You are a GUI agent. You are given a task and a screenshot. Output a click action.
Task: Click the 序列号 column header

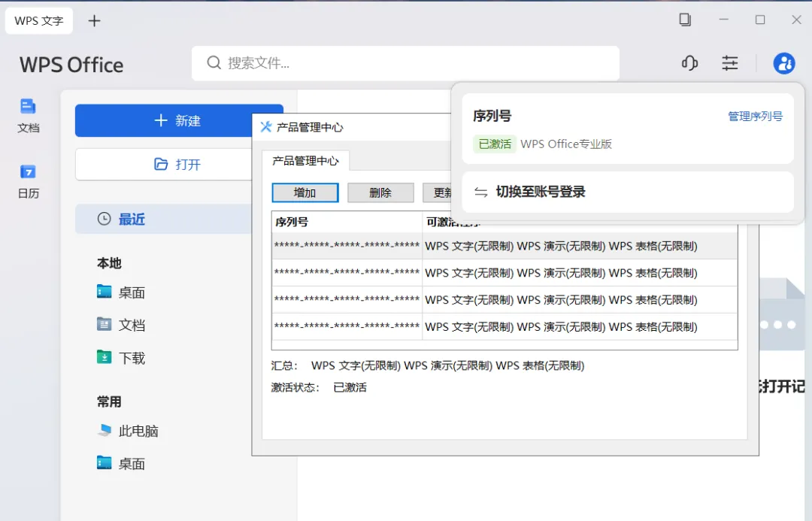(x=347, y=223)
